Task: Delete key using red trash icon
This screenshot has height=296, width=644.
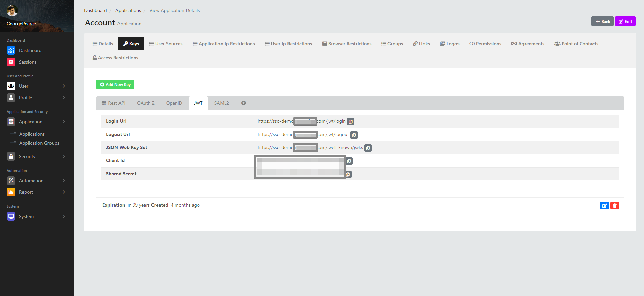Action: (x=615, y=206)
